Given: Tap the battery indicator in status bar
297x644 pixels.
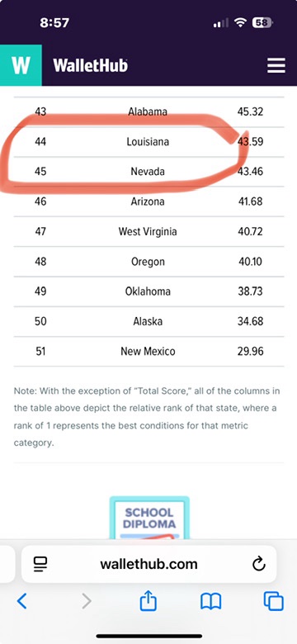Looking at the screenshot, I should (x=262, y=23).
